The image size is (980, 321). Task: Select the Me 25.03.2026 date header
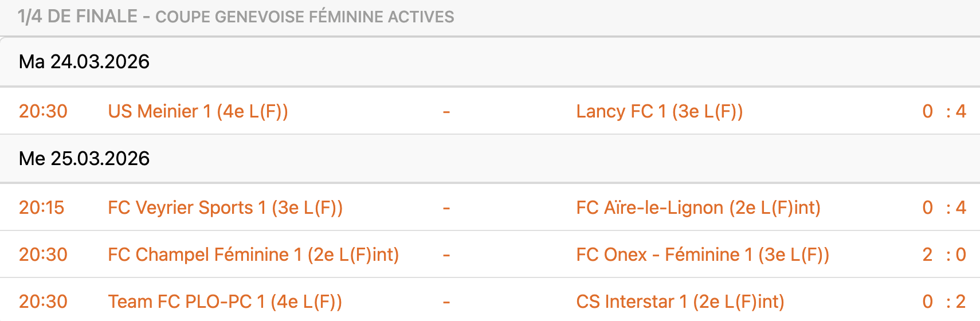coord(84,159)
